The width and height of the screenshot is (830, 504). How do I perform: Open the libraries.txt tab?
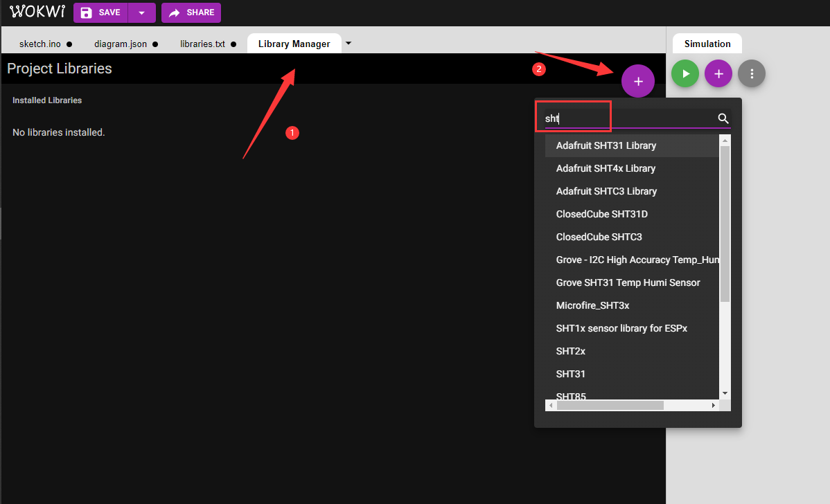point(203,44)
